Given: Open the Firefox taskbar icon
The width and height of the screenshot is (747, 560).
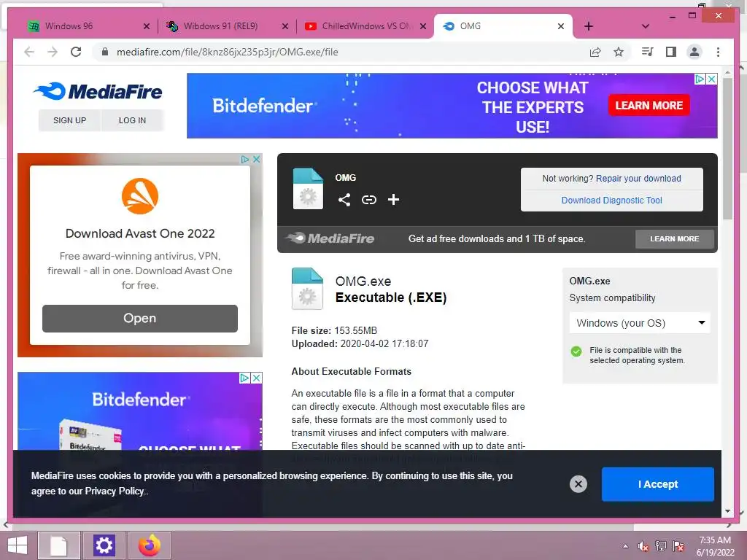Looking at the screenshot, I should 150,545.
